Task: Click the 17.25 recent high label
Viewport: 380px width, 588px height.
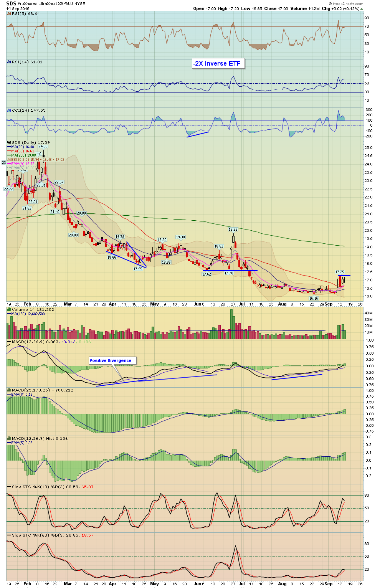Action: point(340,272)
